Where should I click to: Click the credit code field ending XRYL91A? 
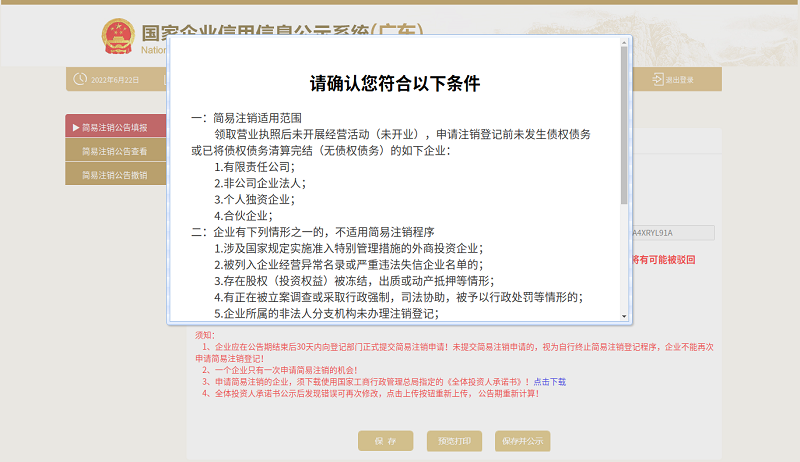point(672,233)
